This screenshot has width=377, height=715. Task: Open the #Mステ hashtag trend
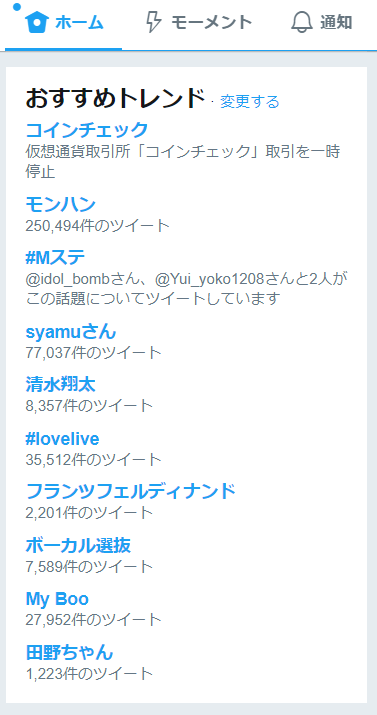click(55, 258)
